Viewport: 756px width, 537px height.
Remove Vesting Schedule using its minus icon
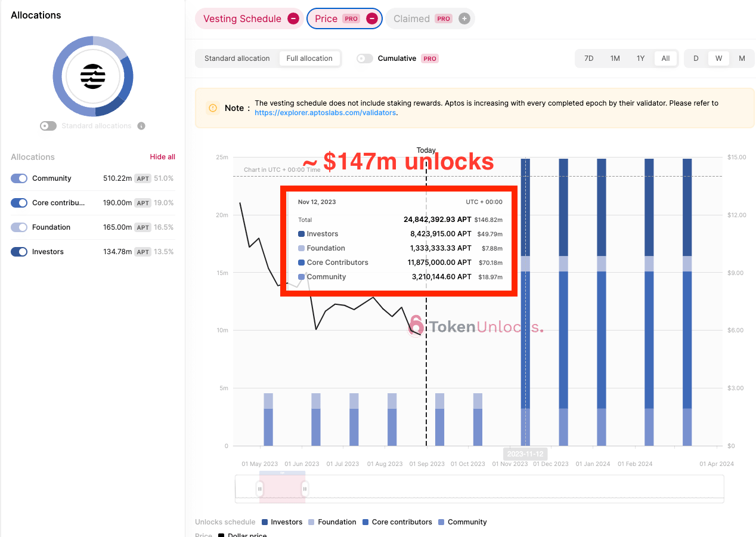[x=293, y=18]
